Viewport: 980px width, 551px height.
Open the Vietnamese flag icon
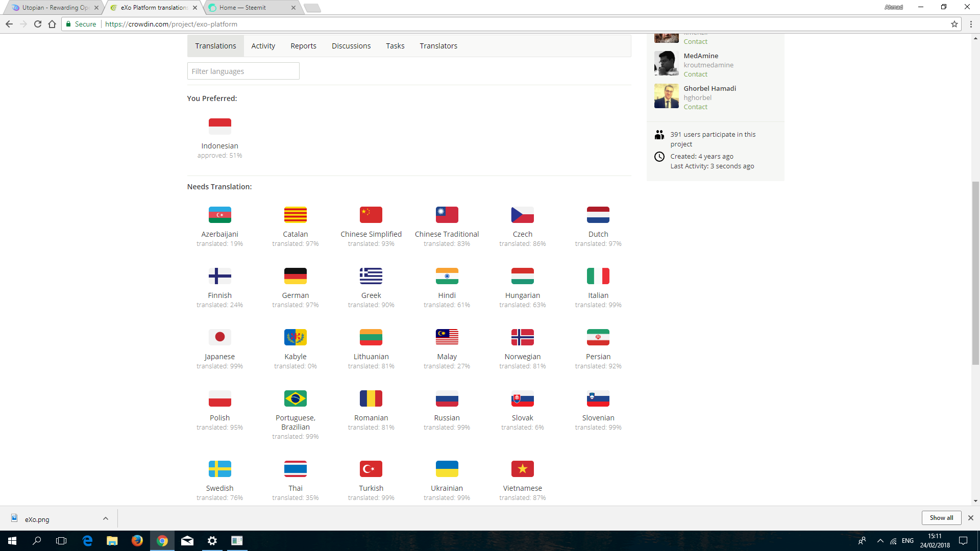pyautogui.click(x=522, y=469)
